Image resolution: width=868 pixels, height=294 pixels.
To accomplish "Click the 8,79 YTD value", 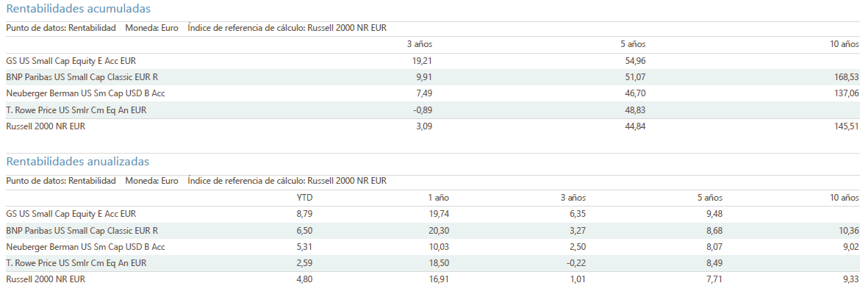I will coord(304,214).
